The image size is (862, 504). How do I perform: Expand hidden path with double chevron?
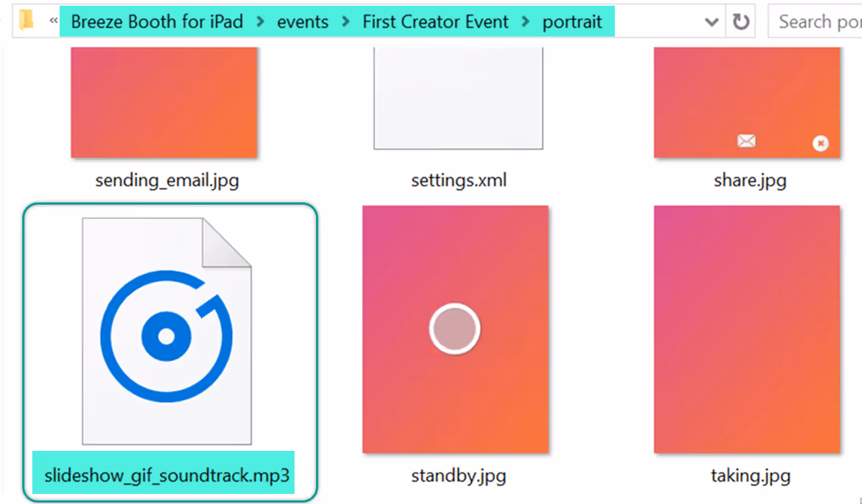[x=53, y=22]
